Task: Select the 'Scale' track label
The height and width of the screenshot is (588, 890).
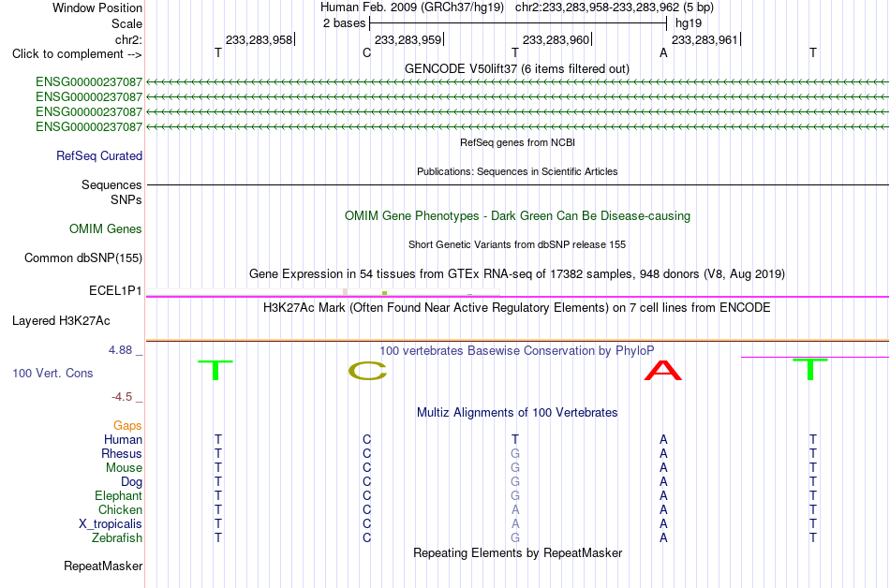Action: (126, 23)
